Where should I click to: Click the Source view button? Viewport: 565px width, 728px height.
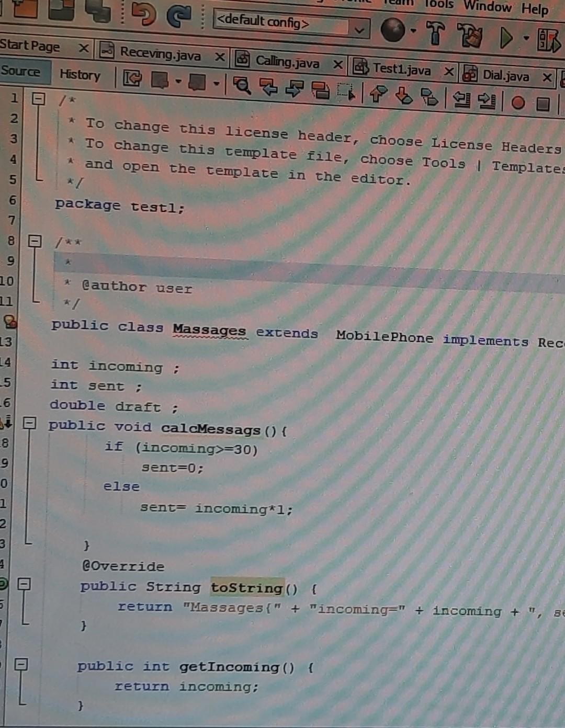[22, 72]
